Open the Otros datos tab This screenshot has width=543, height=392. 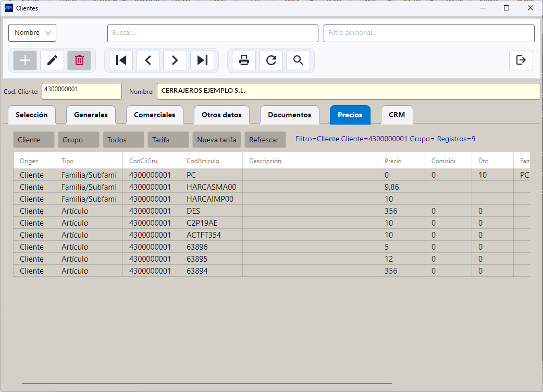pyautogui.click(x=221, y=115)
